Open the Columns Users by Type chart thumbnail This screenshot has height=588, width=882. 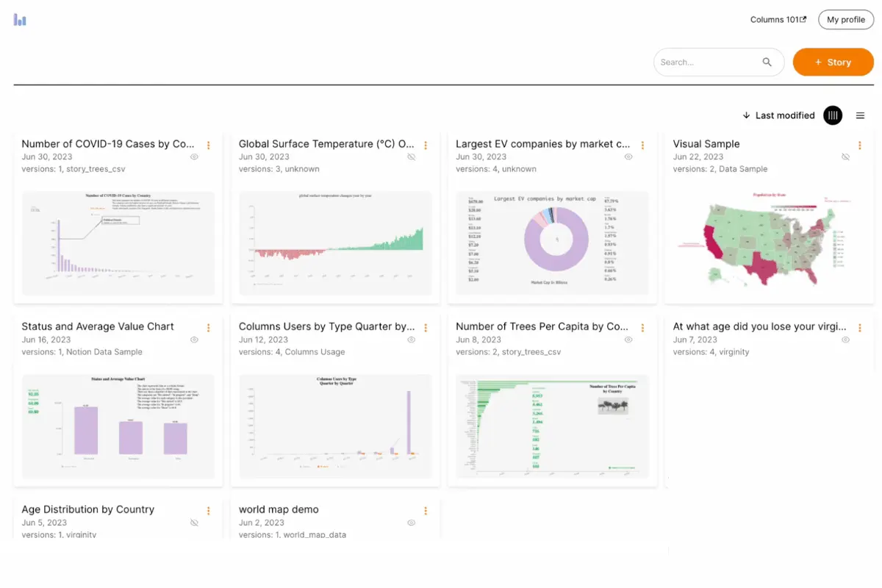[x=335, y=426]
